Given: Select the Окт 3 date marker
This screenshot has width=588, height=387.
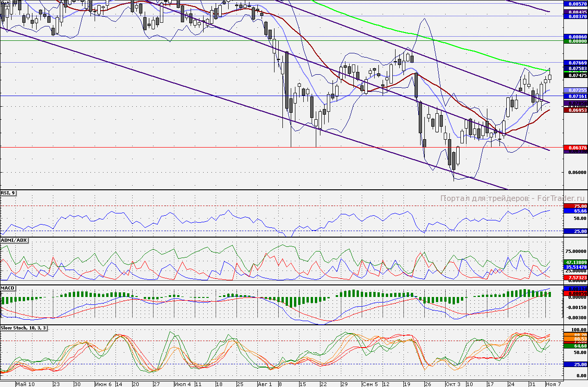Looking at the screenshot, I should click(x=453, y=384).
